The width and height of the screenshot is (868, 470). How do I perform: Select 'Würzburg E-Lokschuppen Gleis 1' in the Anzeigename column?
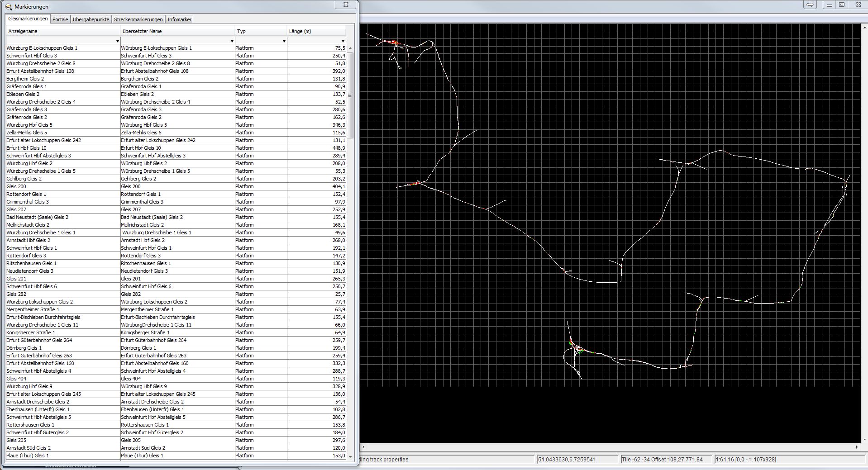click(x=42, y=48)
